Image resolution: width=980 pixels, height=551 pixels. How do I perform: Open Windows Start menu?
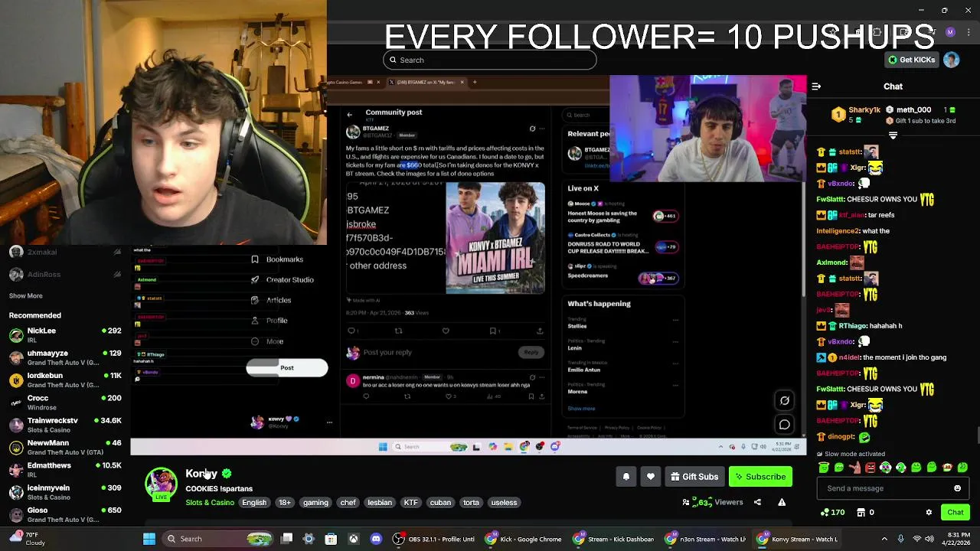click(149, 539)
